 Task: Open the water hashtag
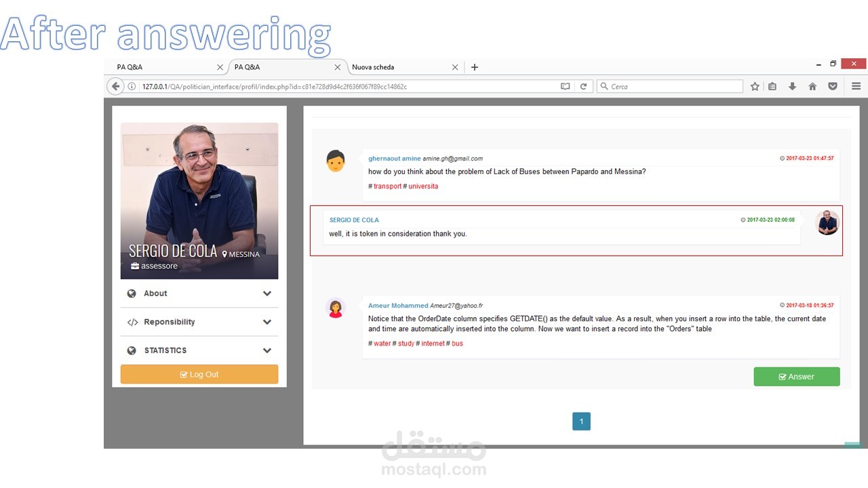pos(382,344)
